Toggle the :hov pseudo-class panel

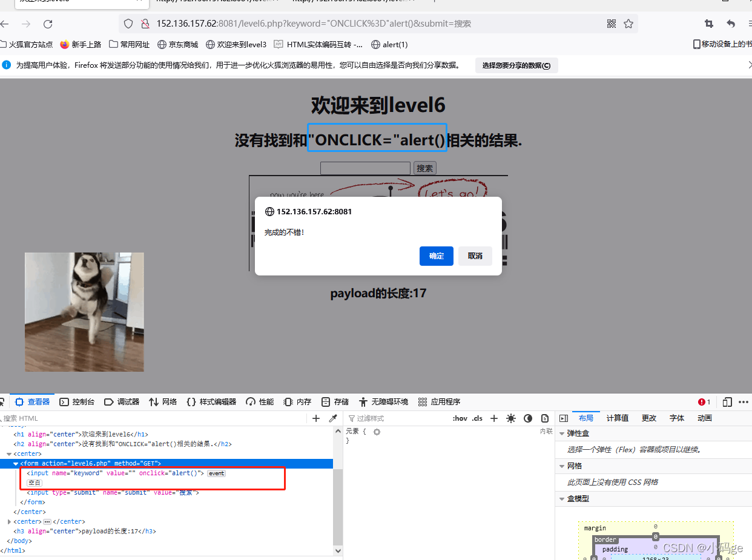(x=460, y=418)
